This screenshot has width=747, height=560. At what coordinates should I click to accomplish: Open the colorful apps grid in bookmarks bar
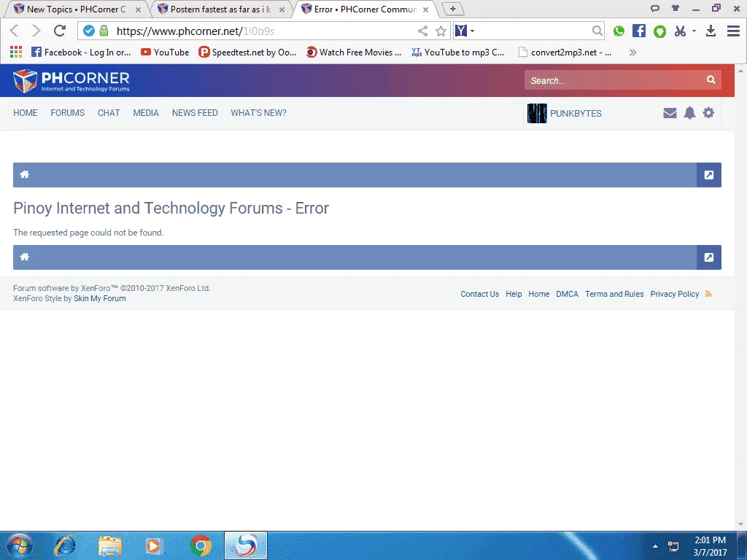point(16,52)
